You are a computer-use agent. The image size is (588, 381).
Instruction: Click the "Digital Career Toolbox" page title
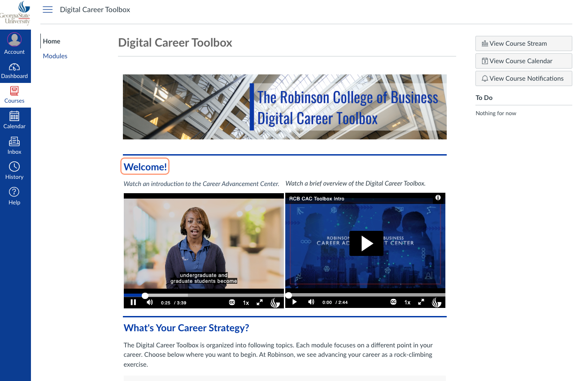(x=175, y=43)
